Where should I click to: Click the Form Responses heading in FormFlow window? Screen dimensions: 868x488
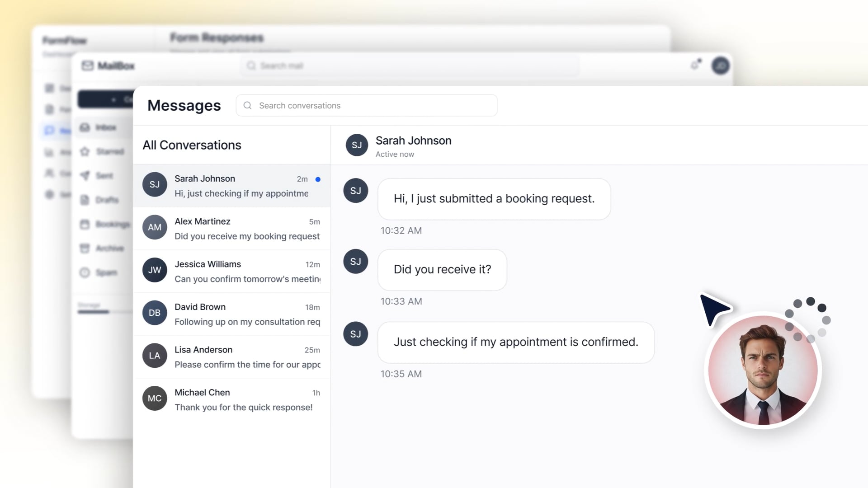click(217, 38)
